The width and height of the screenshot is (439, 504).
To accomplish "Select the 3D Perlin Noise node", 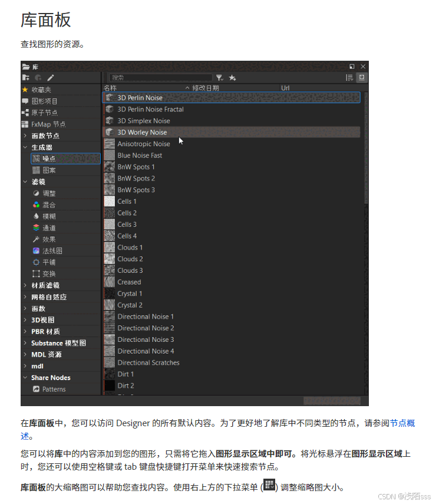I will tap(232, 98).
